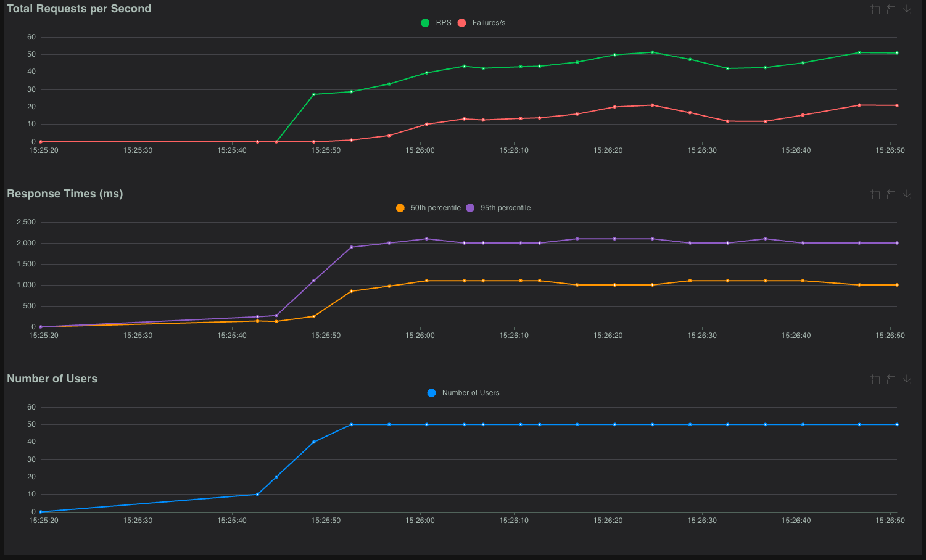The height and width of the screenshot is (560, 926).
Task: Activate zoom tool on Number of Users chart
Action: (x=875, y=380)
